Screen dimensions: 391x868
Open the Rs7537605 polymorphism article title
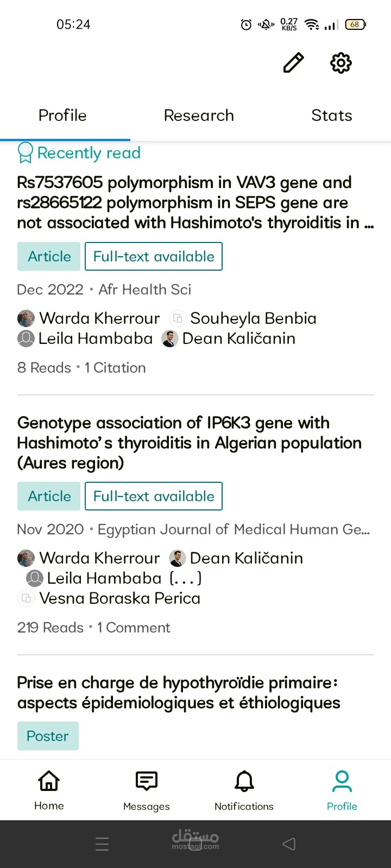195,202
